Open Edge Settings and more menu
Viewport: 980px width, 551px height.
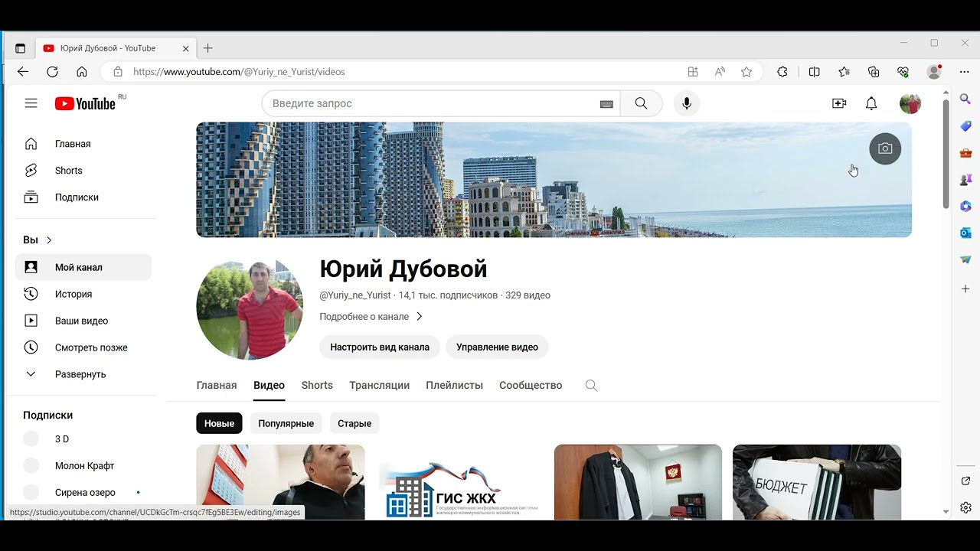tap(963, 72)
